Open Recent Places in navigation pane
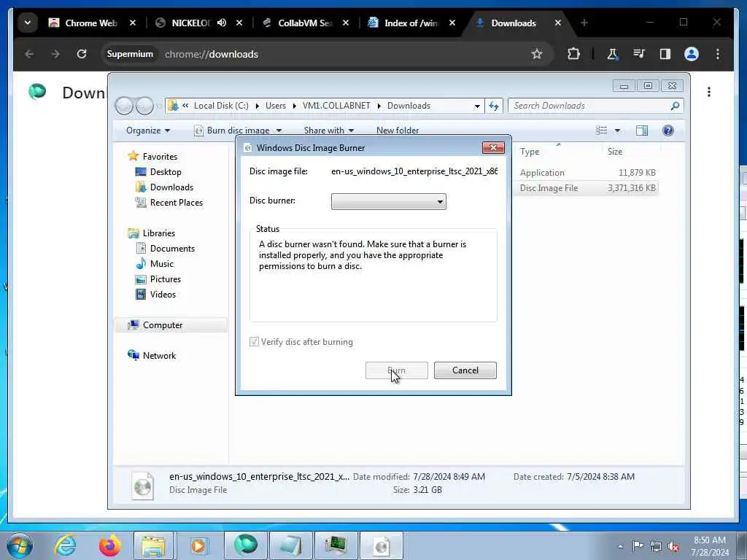This screenshot has width=747, height=560. (x=177, y=203)
